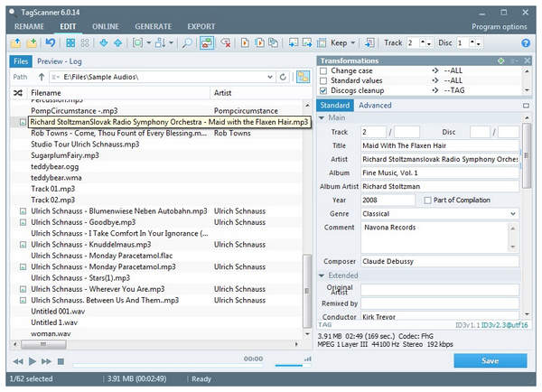Collapse the Extended section
This screenshot has height=392, width=542.
tap(322, 275)
